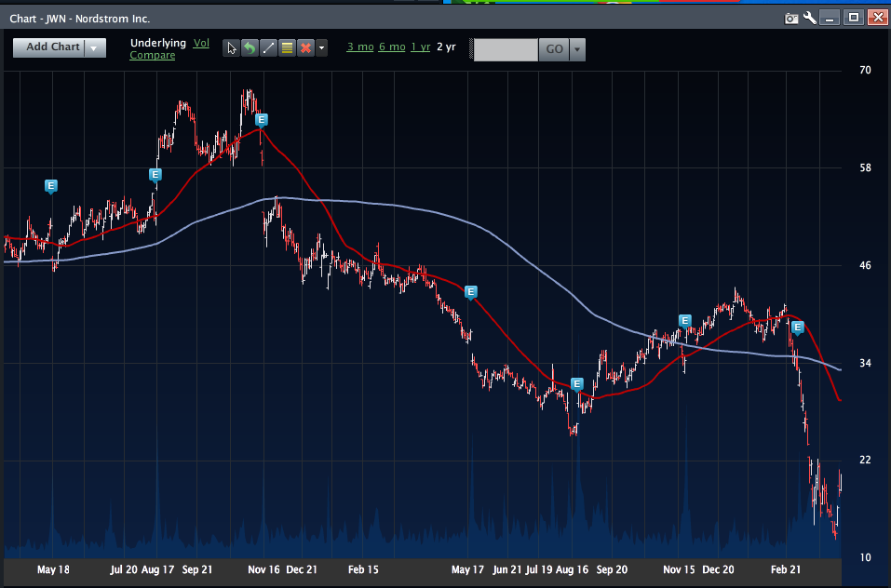Click the green undo arrow icon

click(x=250, y=48)
